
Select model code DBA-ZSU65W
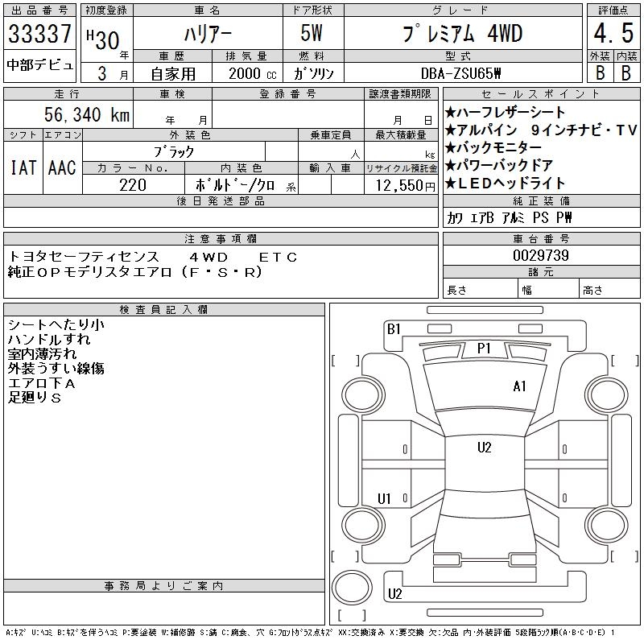click(460, 73)
